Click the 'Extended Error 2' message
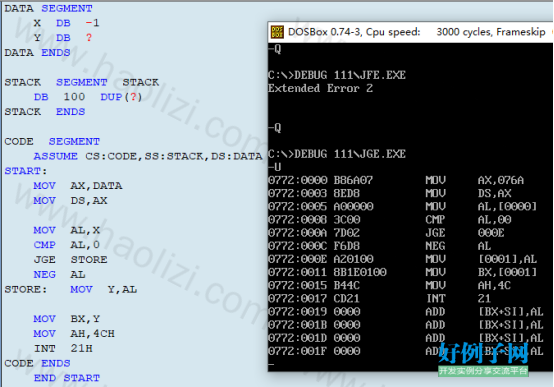Viewport: 554px width, 387px height. point(320,88)
